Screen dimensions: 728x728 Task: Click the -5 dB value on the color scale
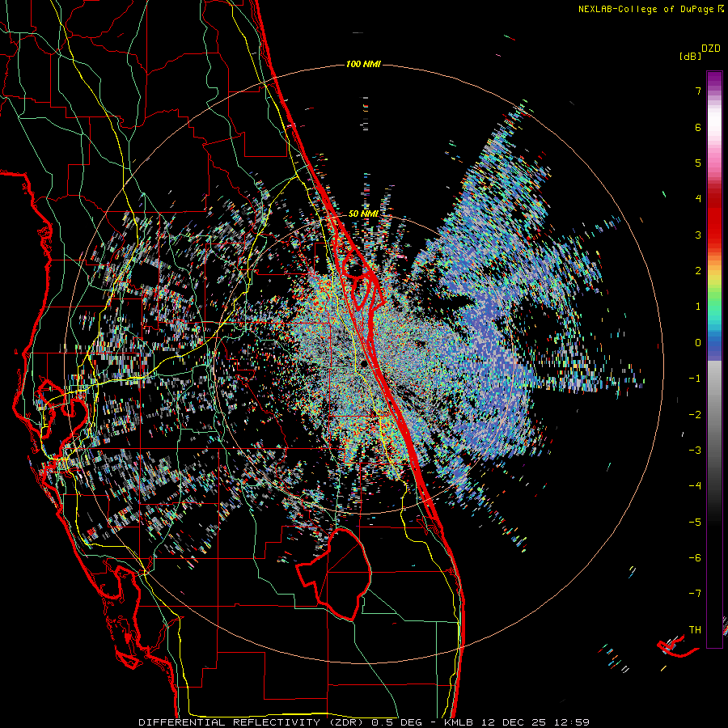(695, 522)
